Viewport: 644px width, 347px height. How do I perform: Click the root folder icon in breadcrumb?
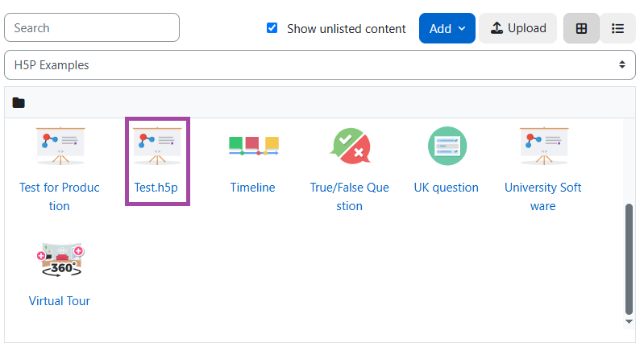19,102
